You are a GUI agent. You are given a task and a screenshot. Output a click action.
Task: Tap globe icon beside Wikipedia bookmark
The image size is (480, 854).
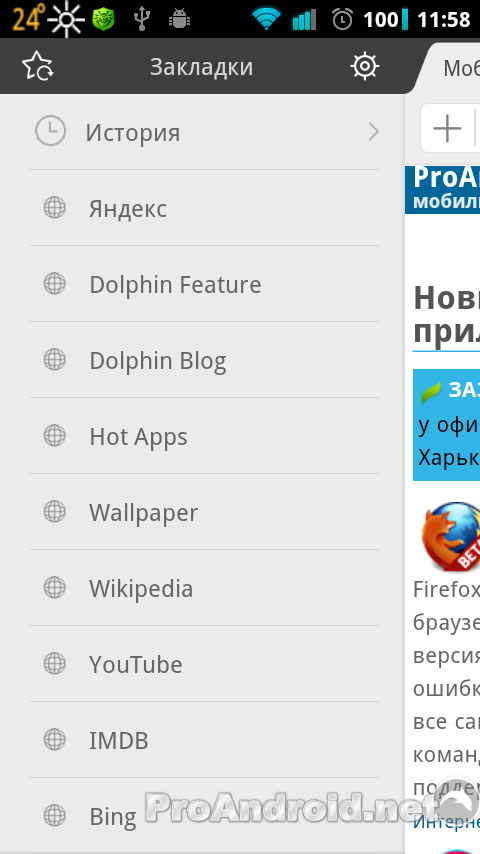pyautogui.click(x=54, y=588)
